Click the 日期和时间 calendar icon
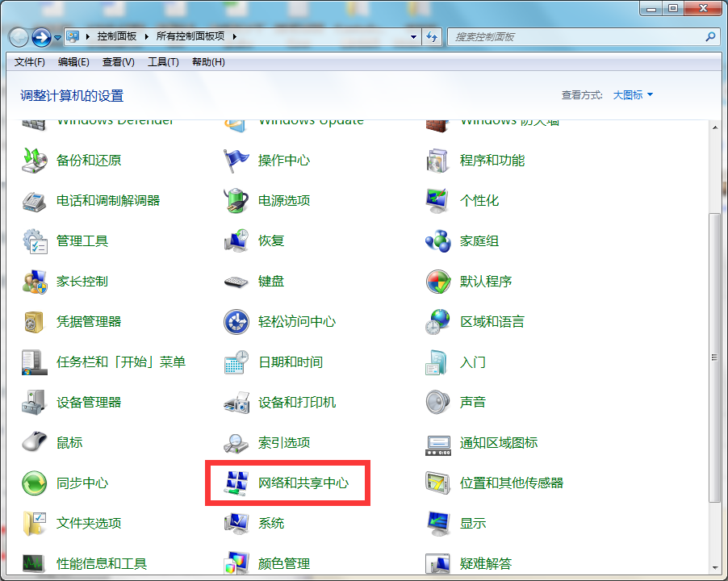The height and width of the screenshot is (581, 728). [x=236, y=362]
